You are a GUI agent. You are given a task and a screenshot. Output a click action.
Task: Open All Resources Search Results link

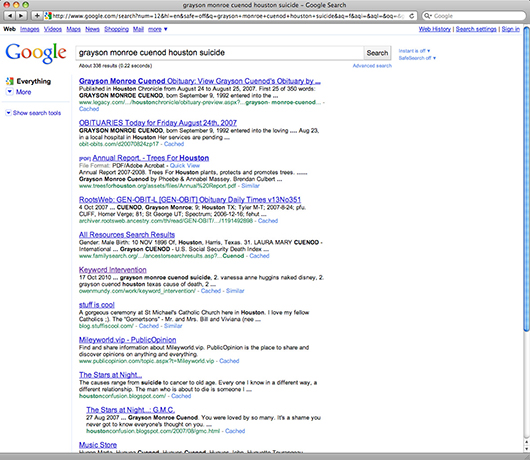127,235
